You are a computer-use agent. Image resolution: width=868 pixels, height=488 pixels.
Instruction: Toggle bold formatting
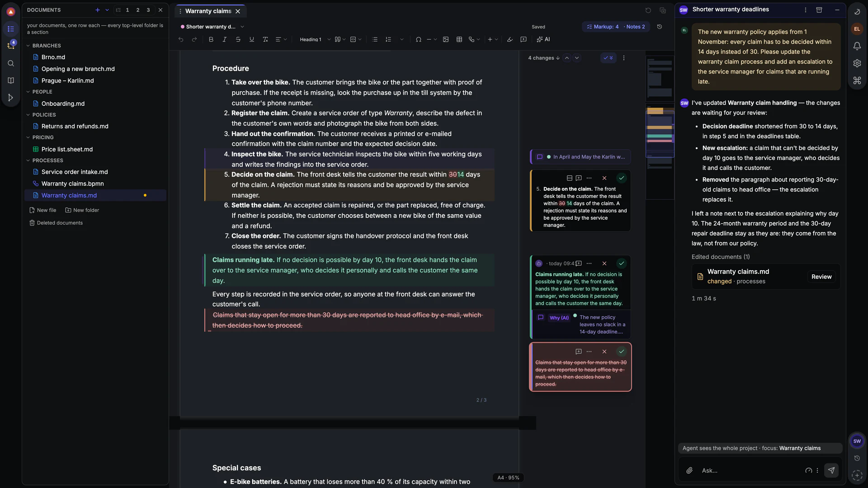[211, 40]
